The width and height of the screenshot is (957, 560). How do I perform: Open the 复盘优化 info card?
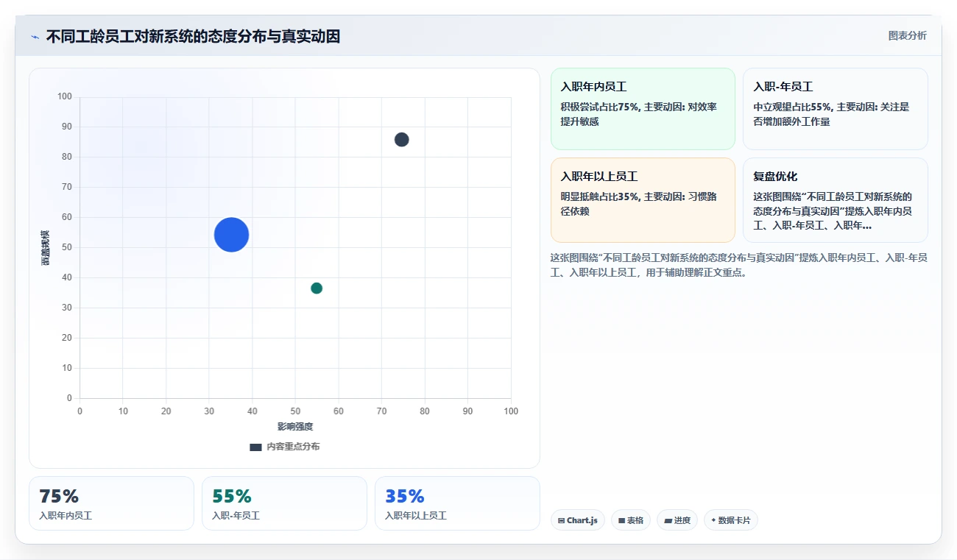[836, 200]
